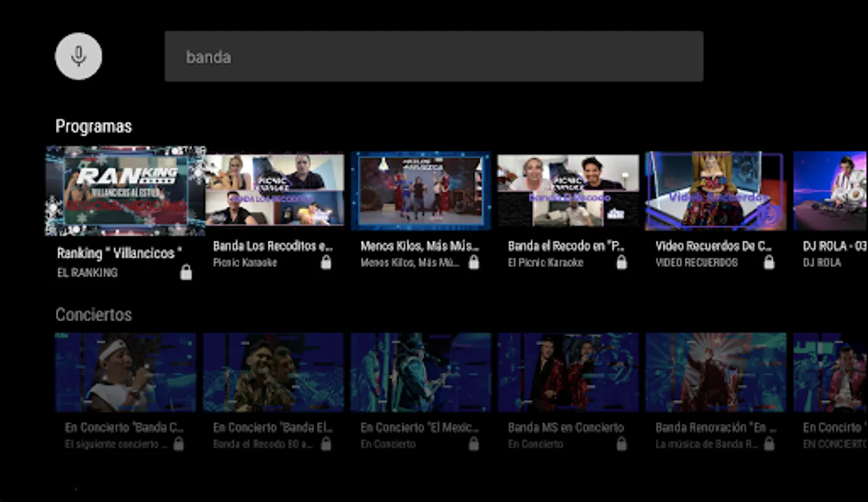868x502 pixels.
Task: Click the "El siguiente concierto..." subtitle
Action: pyautogui.click(x=116, y=444)
